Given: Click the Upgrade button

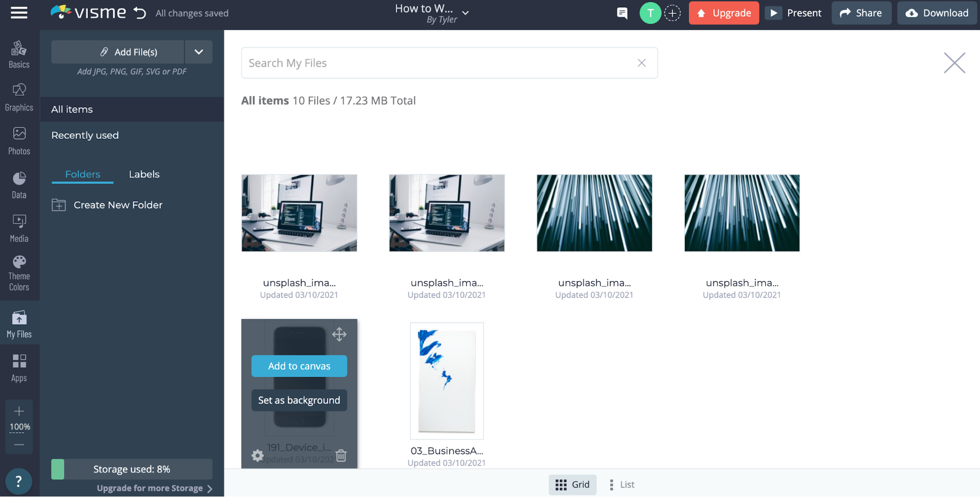Looking at the screenshot, I should pos(724,13).
